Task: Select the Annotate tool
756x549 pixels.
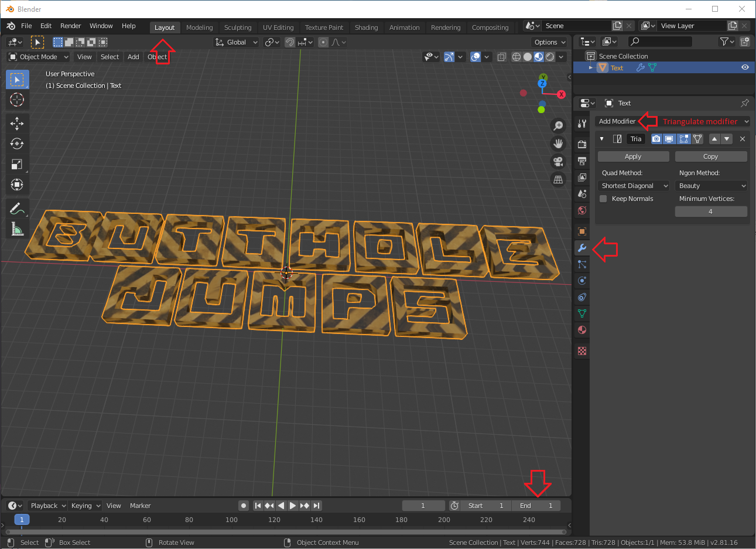Action: click(x=17, y=209)
